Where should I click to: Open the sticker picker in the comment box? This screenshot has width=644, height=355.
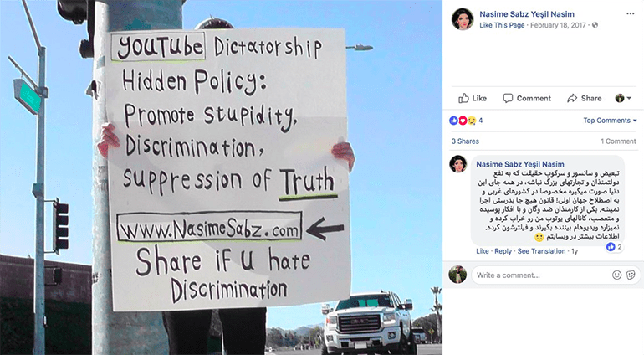point(631,275)
